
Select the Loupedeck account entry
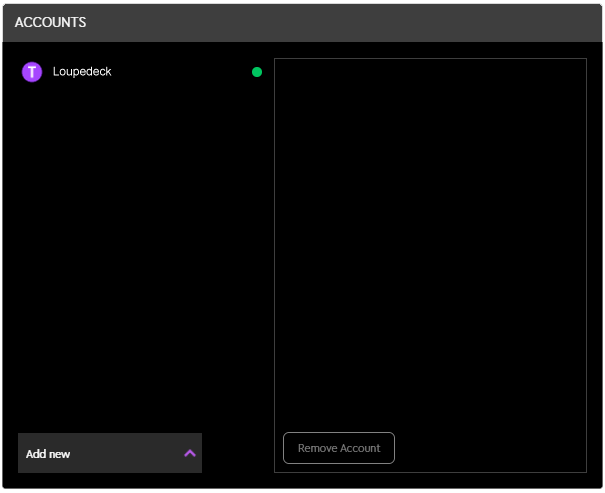[x=140, y=72]
